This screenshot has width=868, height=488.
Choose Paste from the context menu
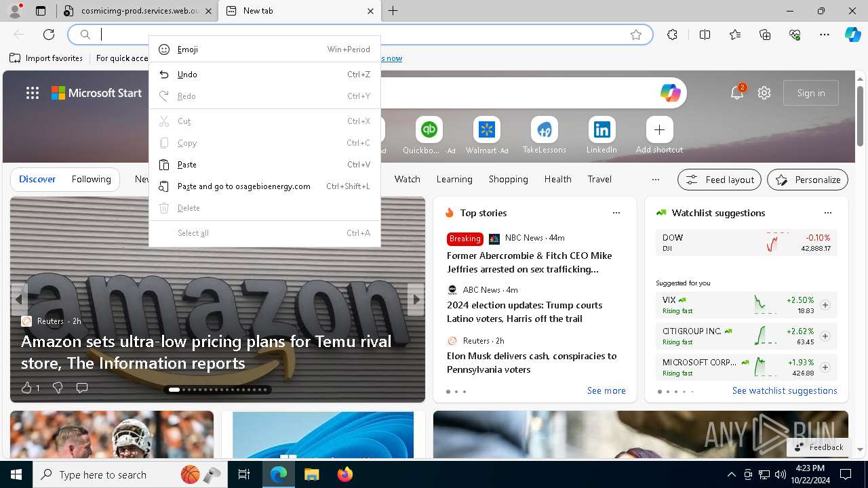click(264, 165)
